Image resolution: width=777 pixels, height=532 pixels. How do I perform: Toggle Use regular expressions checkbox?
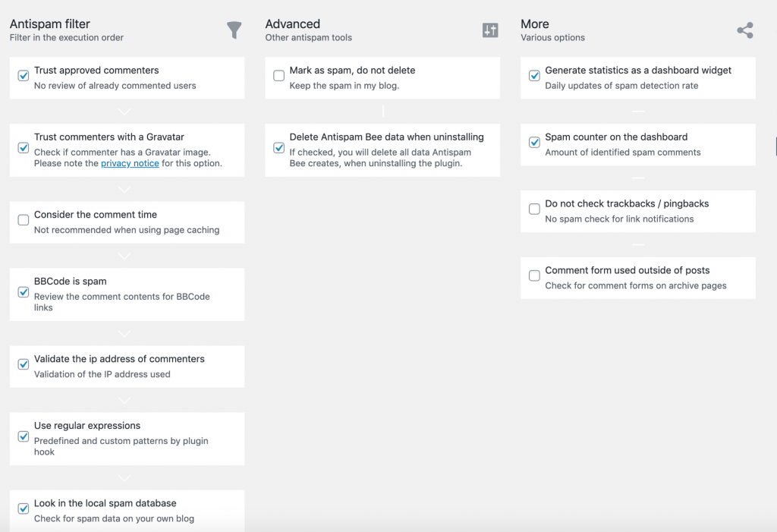pyautogui.click(x=24, y=436)
